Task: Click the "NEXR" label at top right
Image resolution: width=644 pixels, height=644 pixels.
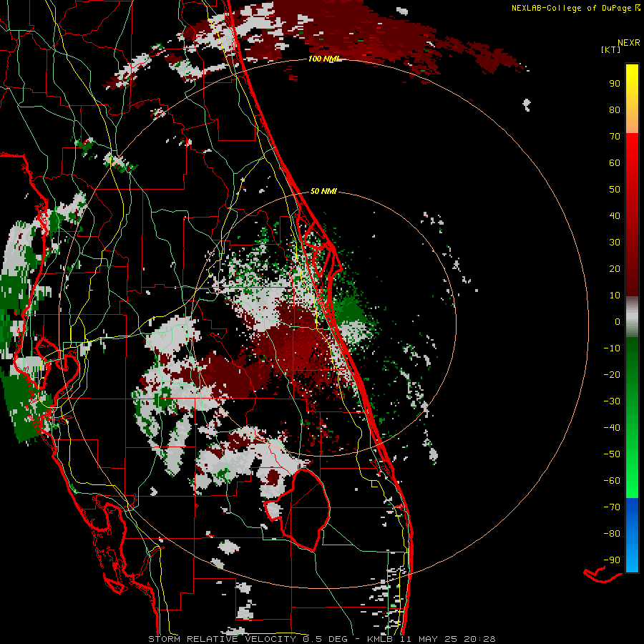Action: click(x=629, y=43)
